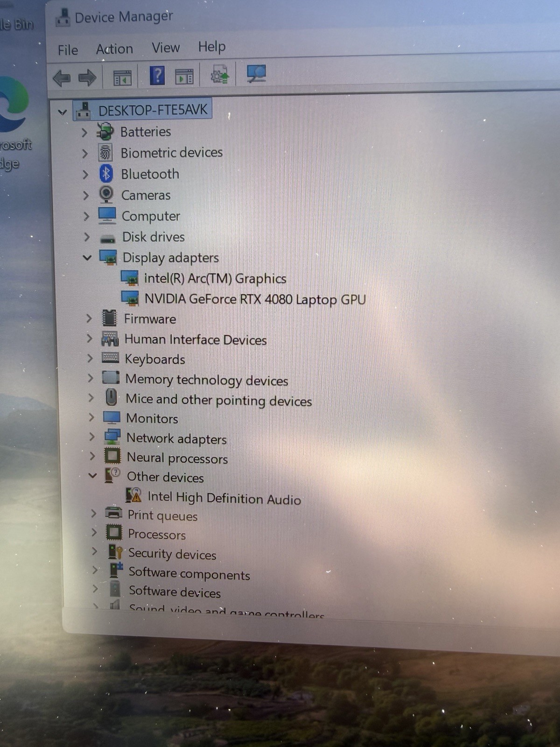Image resolution: width=560 pixels, height=747 pixels.
Task: Select the Memory technology devices icon
Action: pyautogui.click(x=111, y=377)
